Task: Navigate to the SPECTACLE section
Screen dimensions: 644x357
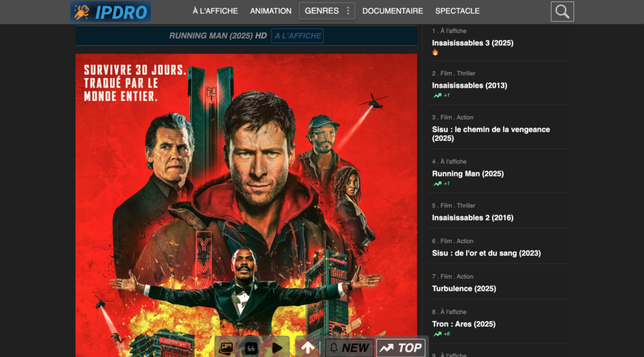Action: (x=457, y=11)
